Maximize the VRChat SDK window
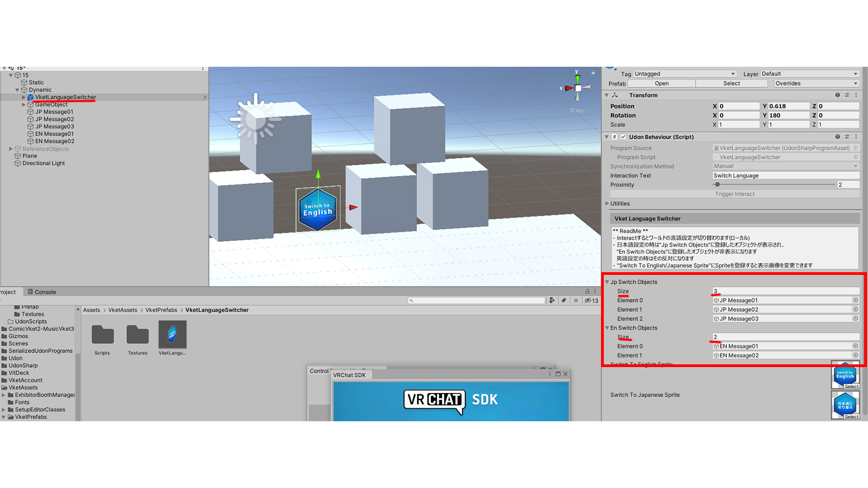868x488 pixels. [x=558, y=374]
